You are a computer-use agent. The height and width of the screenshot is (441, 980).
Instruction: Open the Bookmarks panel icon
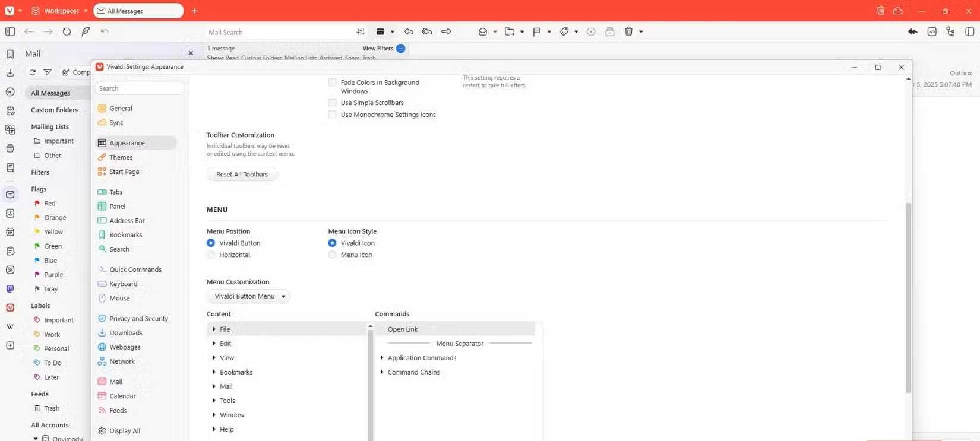coord(10,54)
